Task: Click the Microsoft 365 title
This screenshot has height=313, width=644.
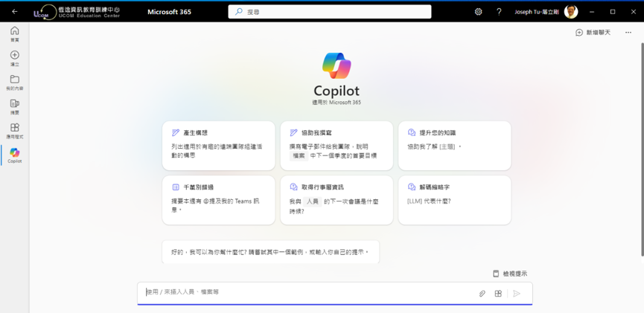Action: point(169,12)
